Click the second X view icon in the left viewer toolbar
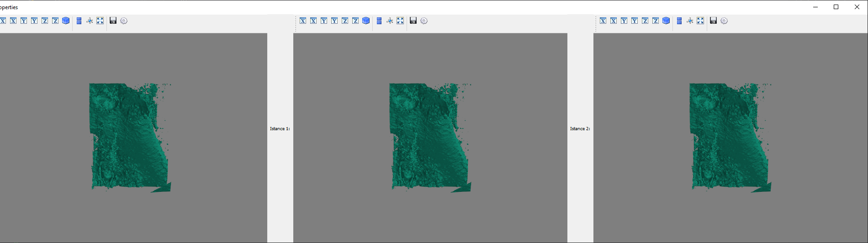868x243 pixels. pos(13,21)
